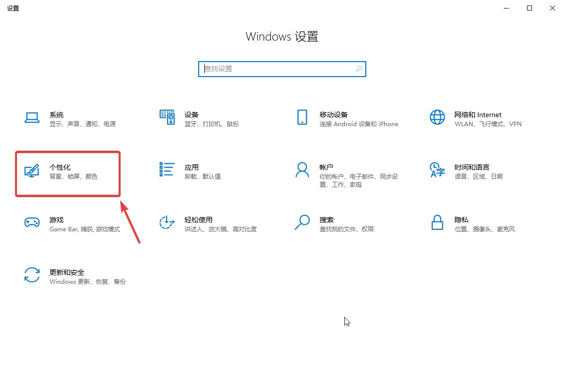Click the text 位置、摄像头、麦克风
The image size is (564, 392).
click(x=484, y=229)
